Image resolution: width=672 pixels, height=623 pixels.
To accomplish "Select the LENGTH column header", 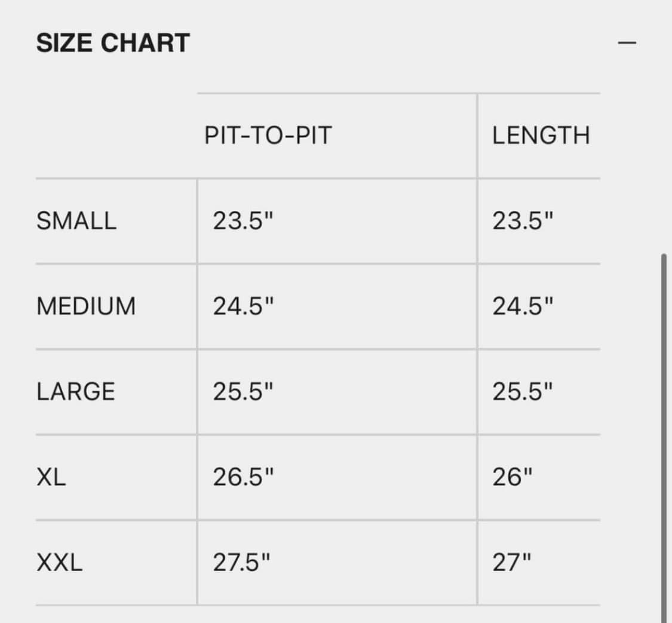I will click(541, 136).
